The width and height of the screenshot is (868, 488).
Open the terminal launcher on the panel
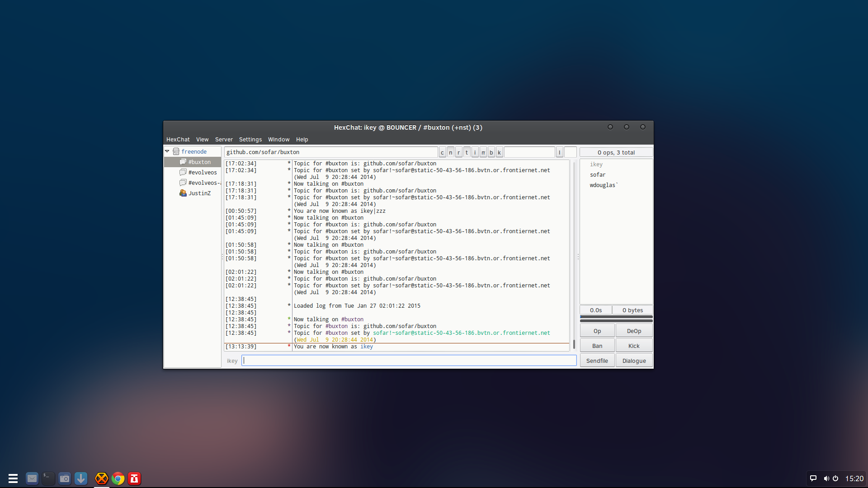pyautogui.click(x=48, y=478)
